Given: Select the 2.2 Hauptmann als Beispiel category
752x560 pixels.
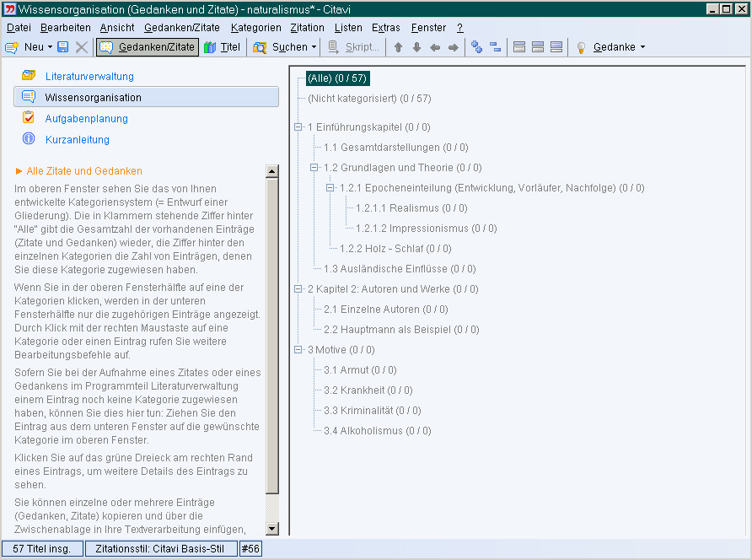Looking at the screenshot, I should click(401, 330).
